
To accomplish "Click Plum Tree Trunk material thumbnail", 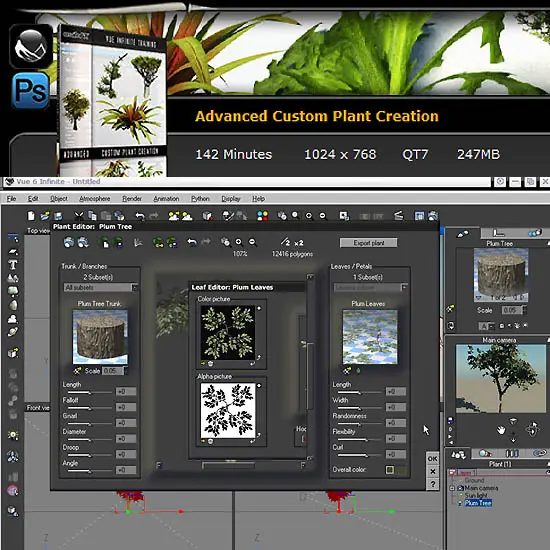I will [x=100, y=337].
